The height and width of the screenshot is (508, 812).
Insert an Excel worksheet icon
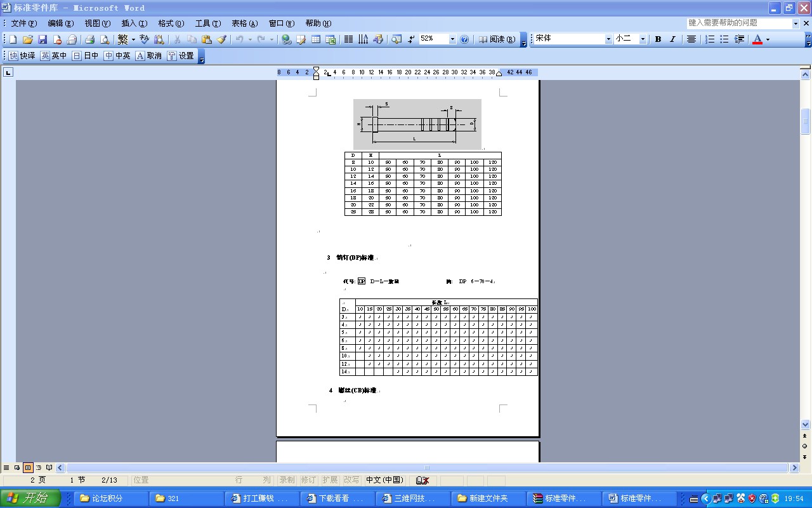[x=331, y=39]
